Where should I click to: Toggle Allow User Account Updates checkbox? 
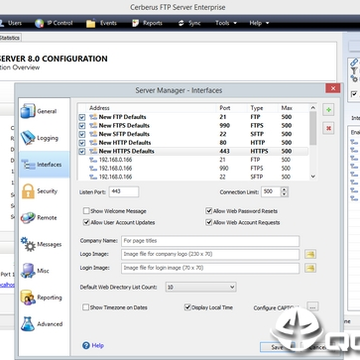coord(86,222)
